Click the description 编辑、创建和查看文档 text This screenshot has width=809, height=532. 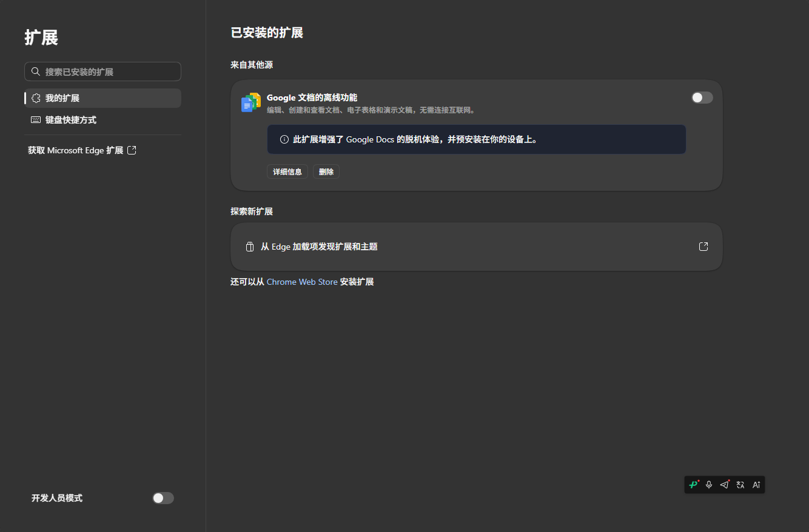tap(371, 110)
